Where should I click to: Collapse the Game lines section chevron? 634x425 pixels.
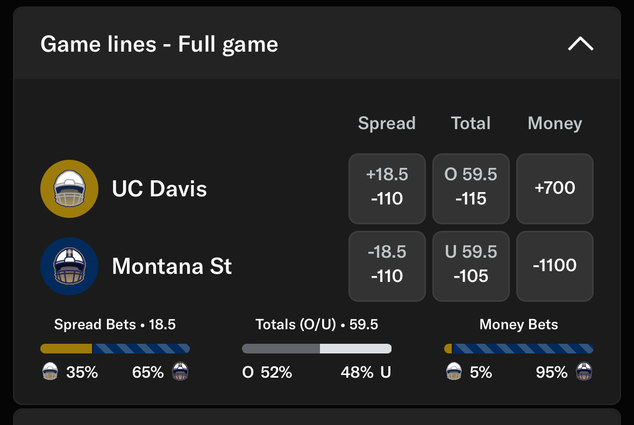point(580,44)
